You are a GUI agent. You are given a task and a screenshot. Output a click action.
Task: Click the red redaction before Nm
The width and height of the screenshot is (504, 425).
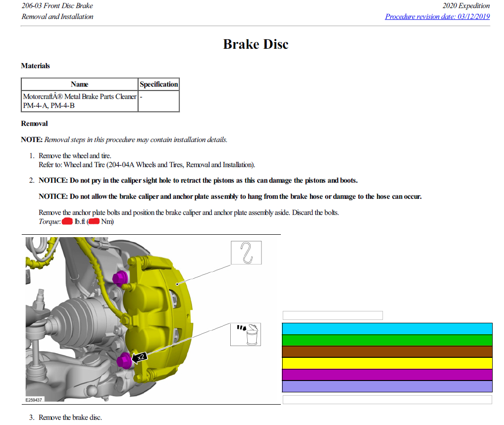tap(94, 221)
